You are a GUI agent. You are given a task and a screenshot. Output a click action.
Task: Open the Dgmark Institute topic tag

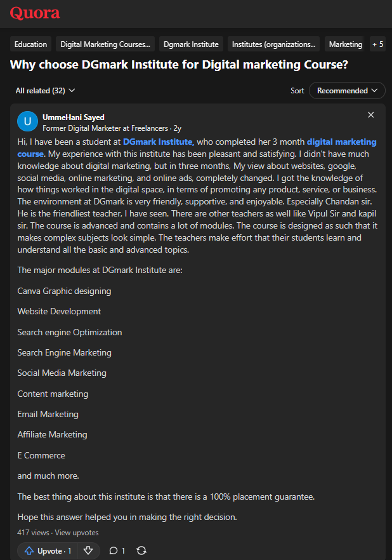(x=190, y=44)
